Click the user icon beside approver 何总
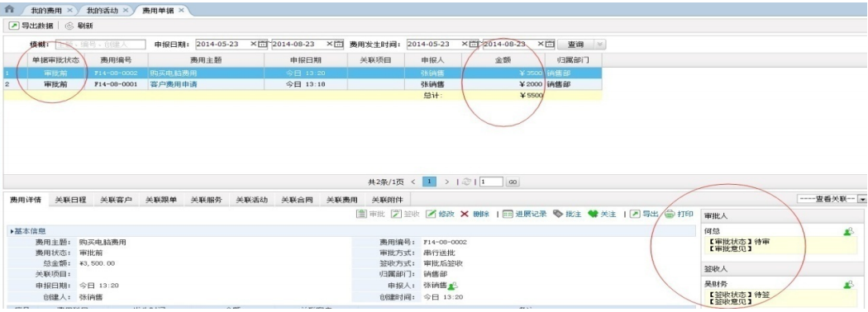 pos(849,232)
